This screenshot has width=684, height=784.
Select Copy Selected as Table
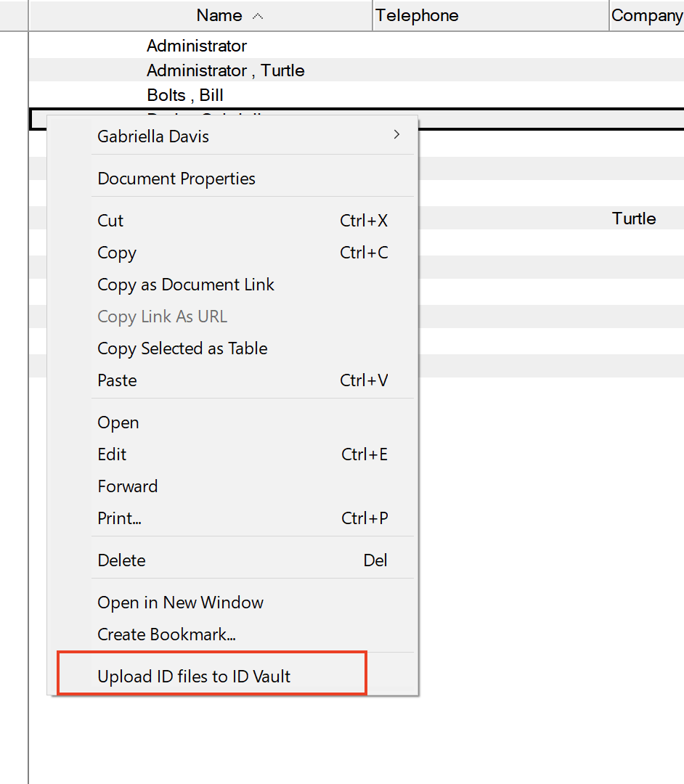[182, 348]
